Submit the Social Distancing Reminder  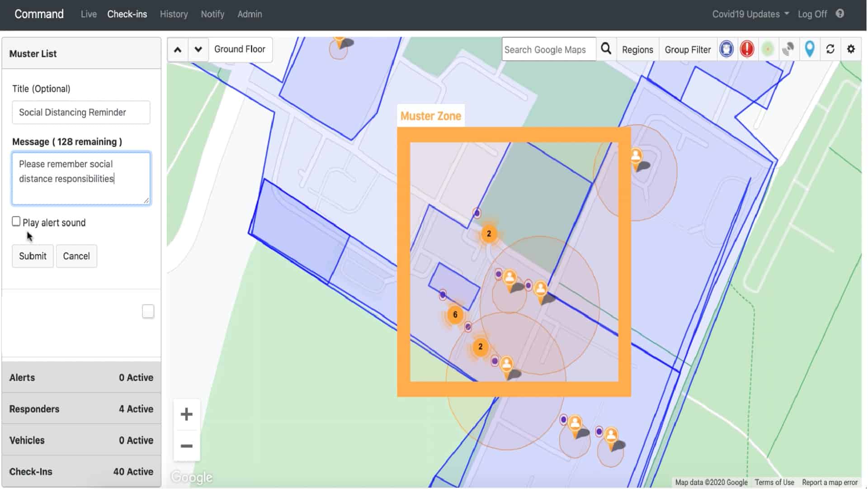[32, 256]
